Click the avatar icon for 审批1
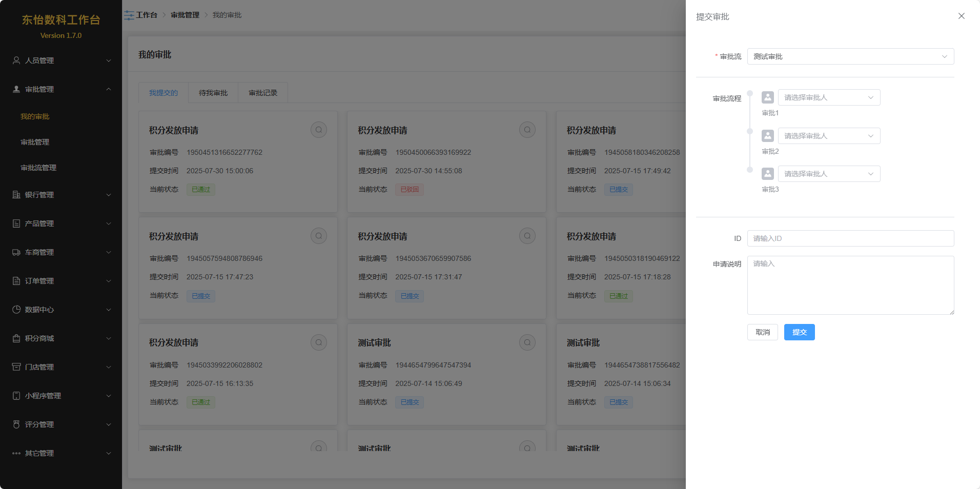This screenshot has width=980, height=489. pyautogui.click(x=767, y=97)
